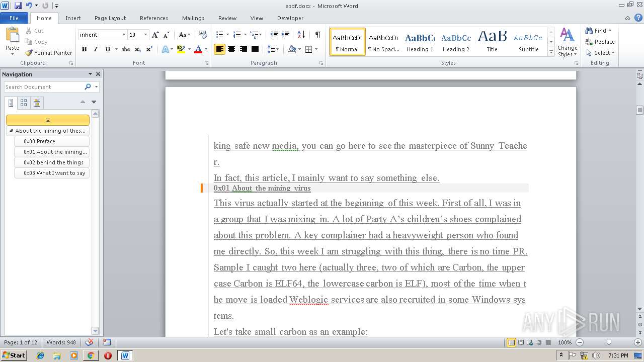The height and width of the screenshot is (362, 644).
Task: Open the Select dropdown
Action: pos(600,53)
